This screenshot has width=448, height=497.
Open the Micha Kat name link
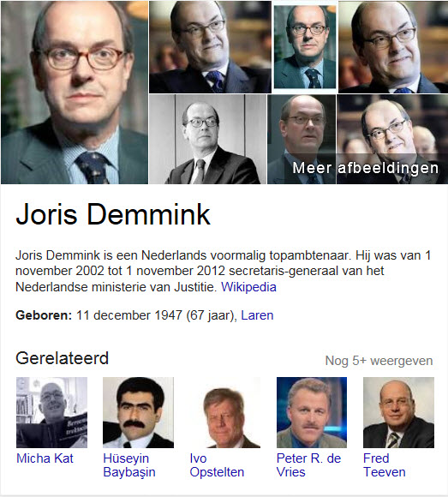coord(45,458)
